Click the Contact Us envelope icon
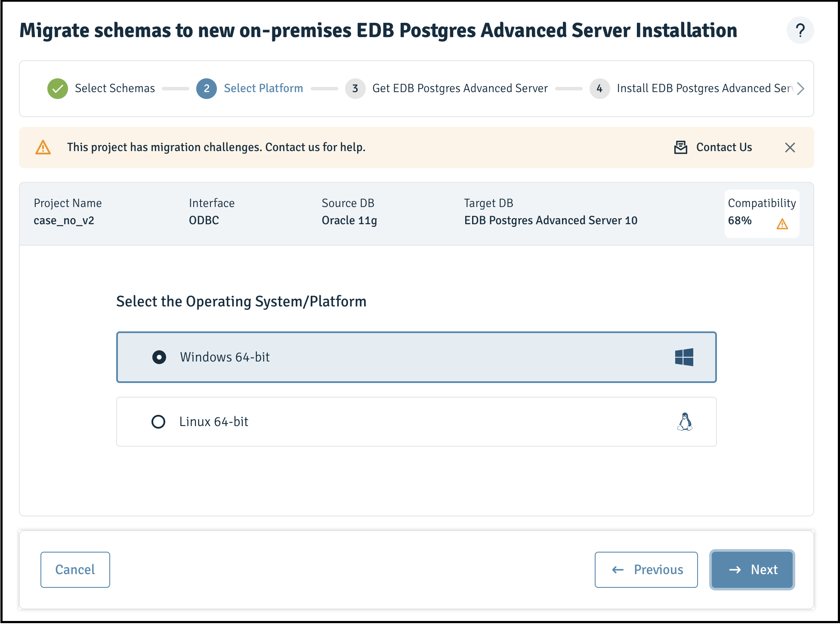 (680, 147)
